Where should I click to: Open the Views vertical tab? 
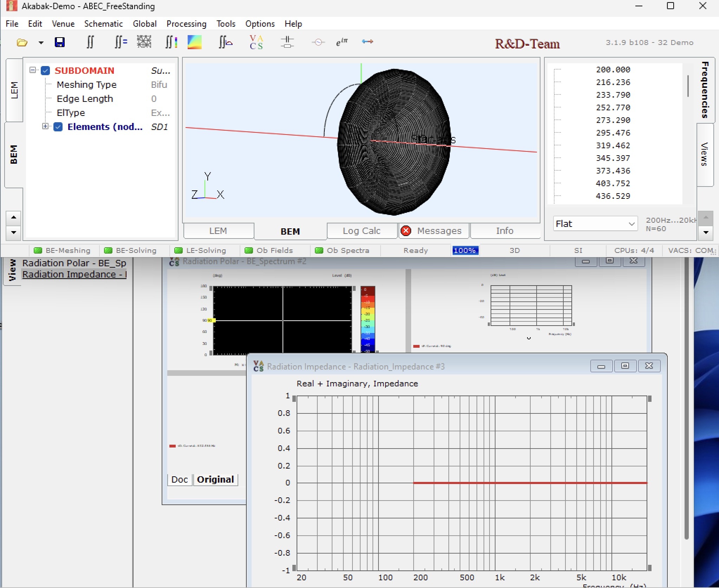(705, 154)
